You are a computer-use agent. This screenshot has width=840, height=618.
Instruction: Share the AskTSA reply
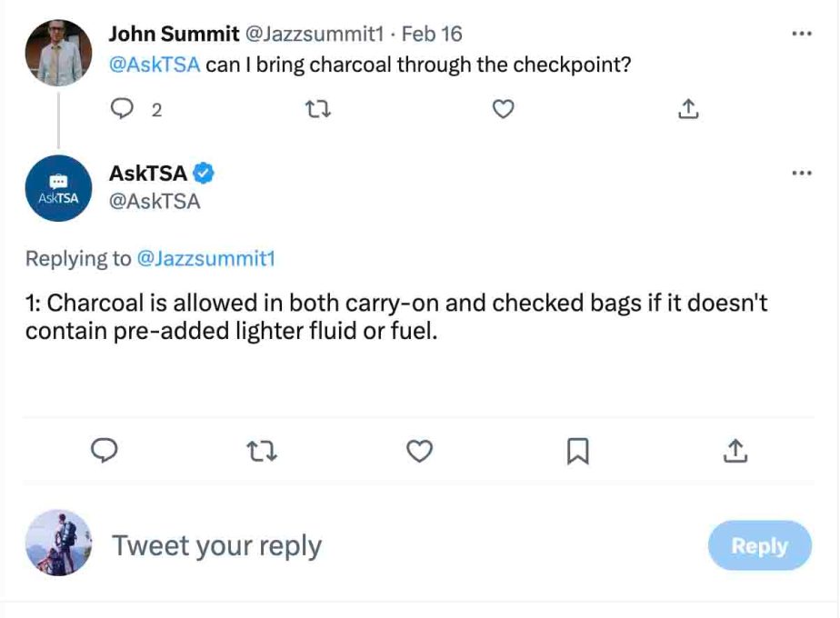point(735,451)
